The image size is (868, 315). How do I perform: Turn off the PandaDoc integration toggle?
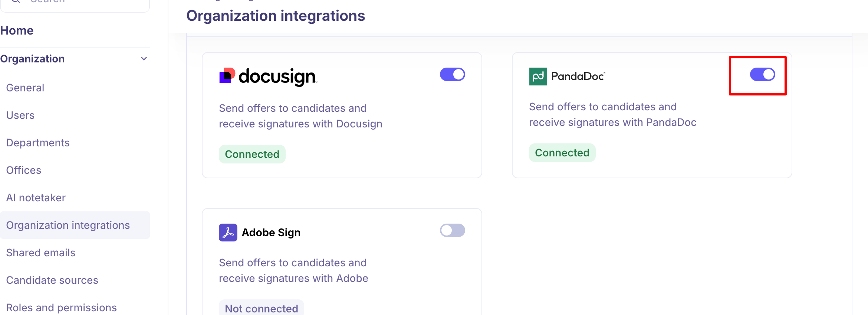pyautogui.click(x=762, y=74)
